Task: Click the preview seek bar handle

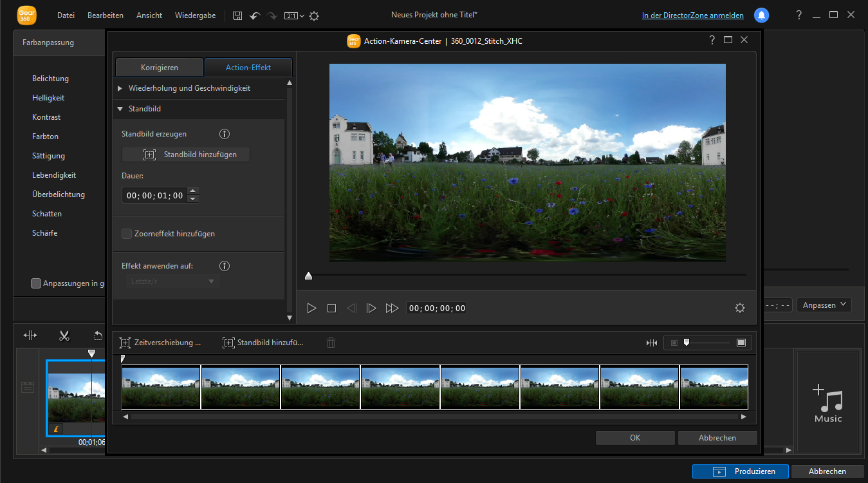Action: pyautogui.click(x=309, y=276)
